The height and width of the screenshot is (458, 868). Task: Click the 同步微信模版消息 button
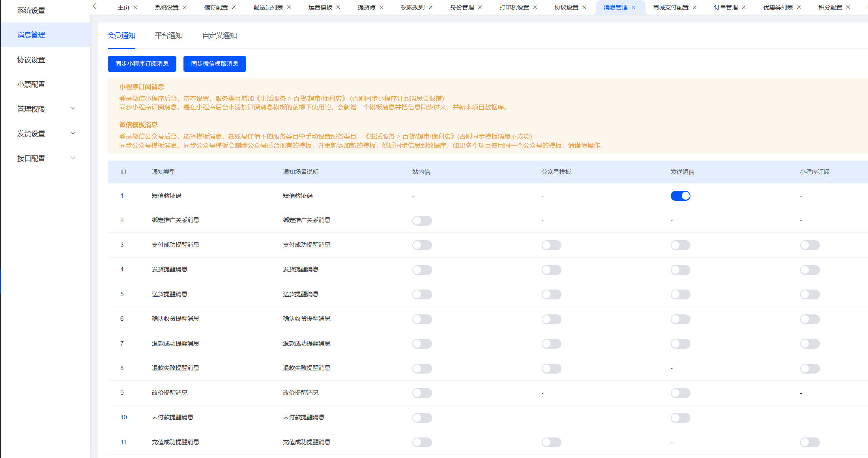[215, 64]
